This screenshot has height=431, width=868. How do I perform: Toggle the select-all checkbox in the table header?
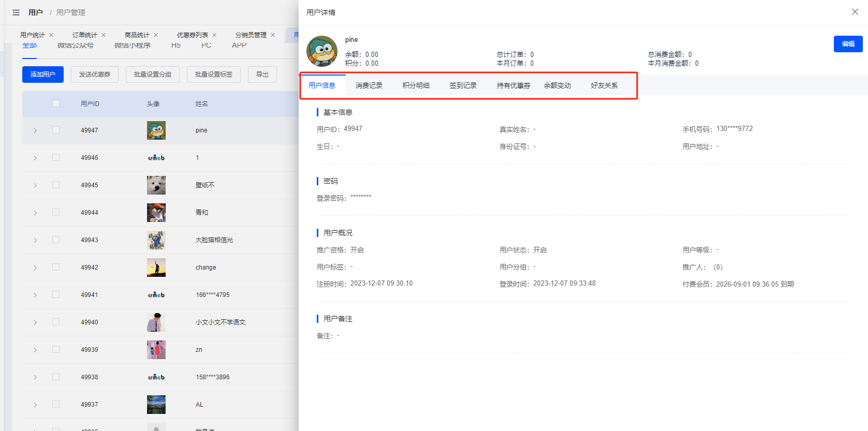[x=56, y=103]
